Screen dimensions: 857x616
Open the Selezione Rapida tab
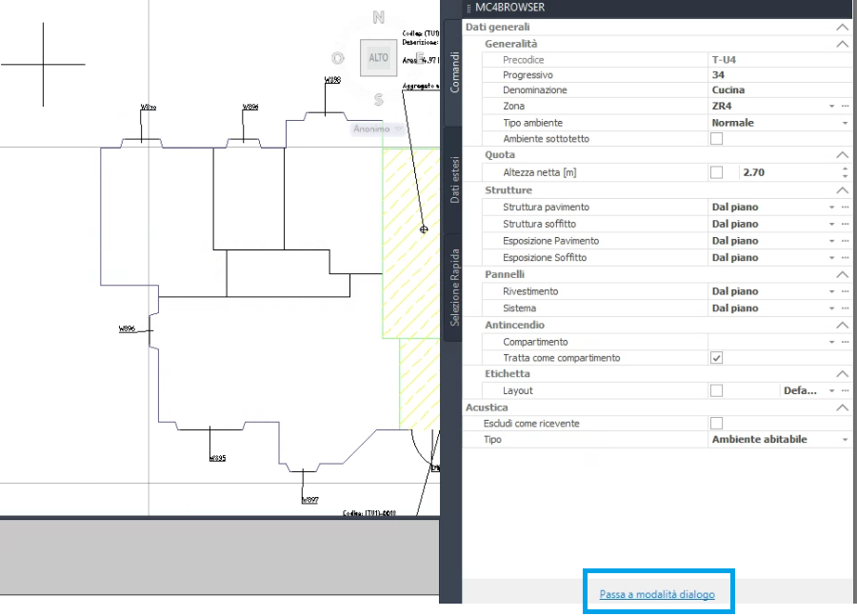click(454, 287)
